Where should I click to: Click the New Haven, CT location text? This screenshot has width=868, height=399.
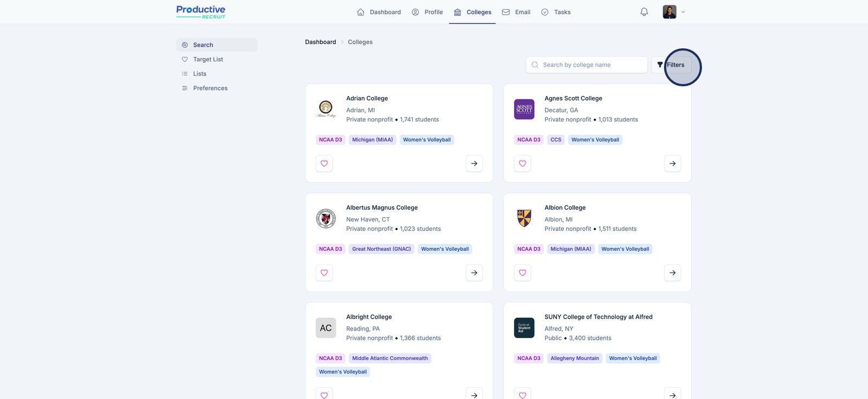pos(368,219)
